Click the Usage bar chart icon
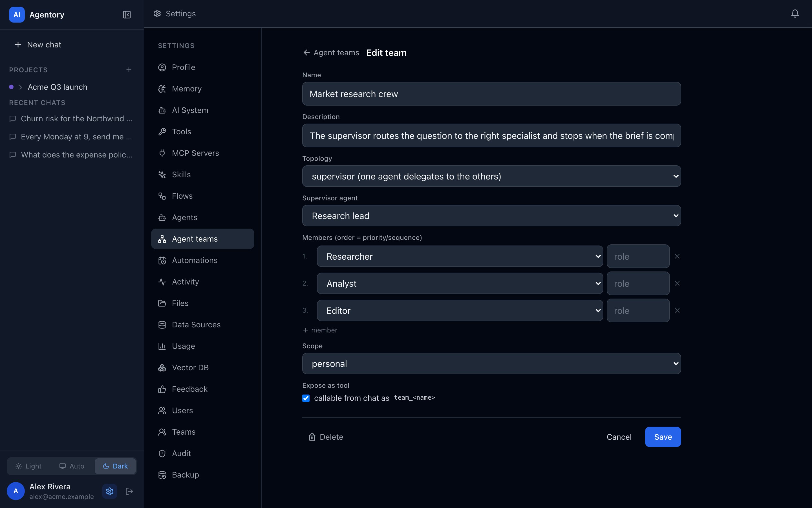Viewport: 812px width, 508px height. point(162,346)
